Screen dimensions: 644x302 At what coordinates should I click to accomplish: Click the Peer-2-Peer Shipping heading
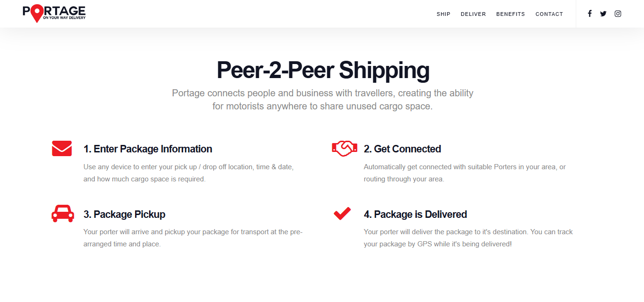[x=322, y=70]
